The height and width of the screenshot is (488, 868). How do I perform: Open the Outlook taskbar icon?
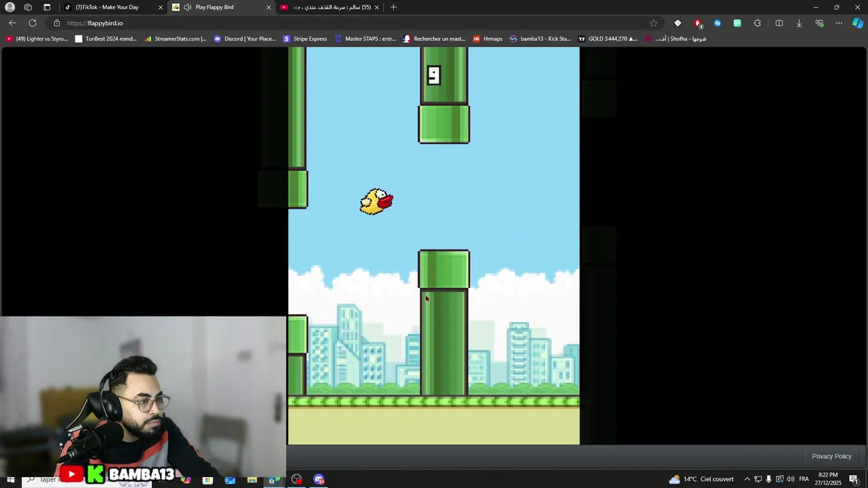(x=230, y=480)
